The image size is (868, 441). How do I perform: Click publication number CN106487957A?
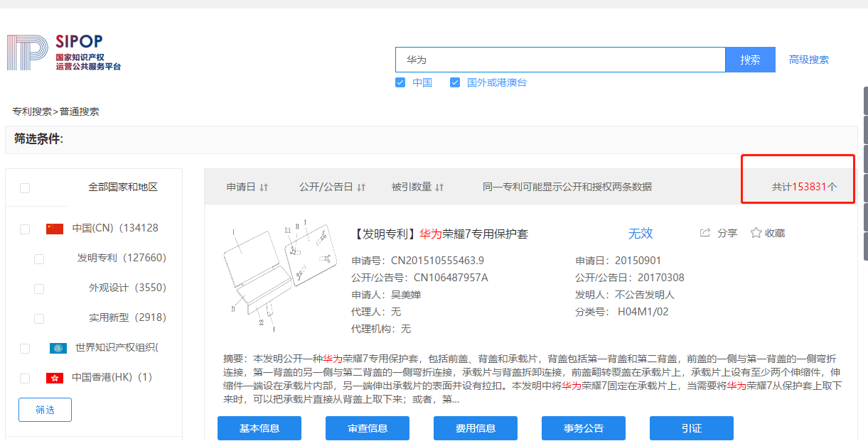pos(451,278)
